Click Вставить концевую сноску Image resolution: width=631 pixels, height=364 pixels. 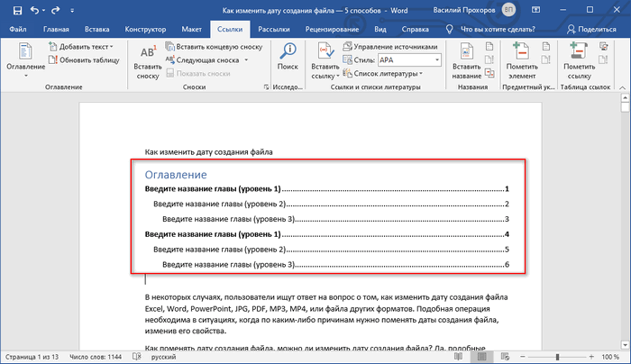click(215, 47)
